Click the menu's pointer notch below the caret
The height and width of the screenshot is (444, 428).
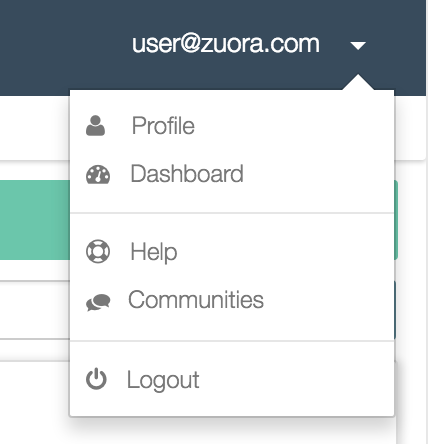[358, 82]
